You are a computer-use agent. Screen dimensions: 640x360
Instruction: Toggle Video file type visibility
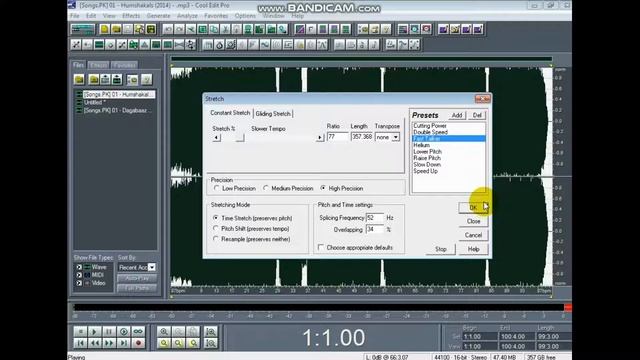(x=79, y=283)
